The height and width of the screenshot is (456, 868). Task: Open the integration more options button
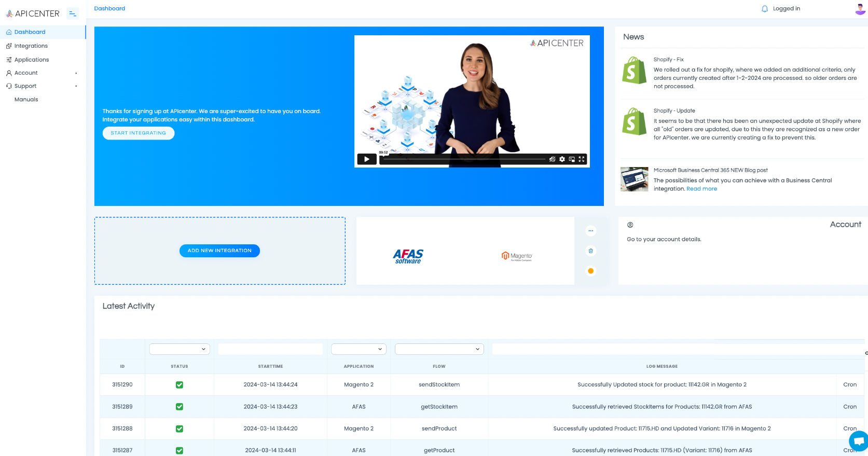[x=590, y=231]
